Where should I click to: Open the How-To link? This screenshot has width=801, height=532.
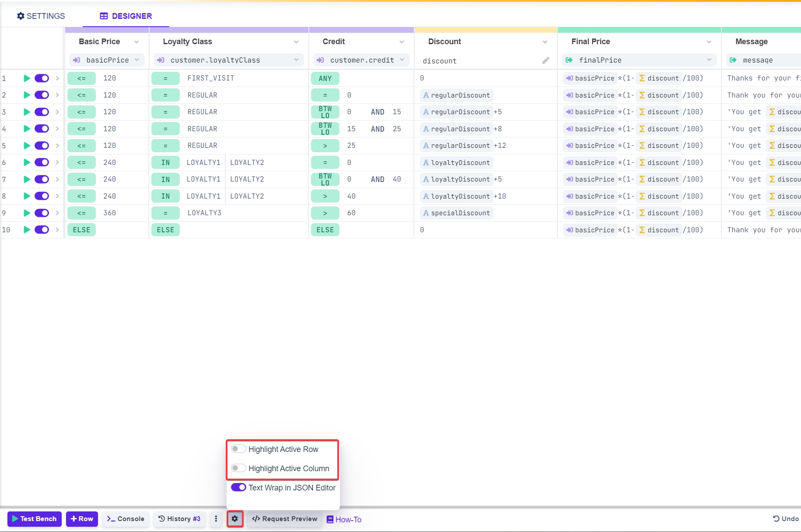344,519
